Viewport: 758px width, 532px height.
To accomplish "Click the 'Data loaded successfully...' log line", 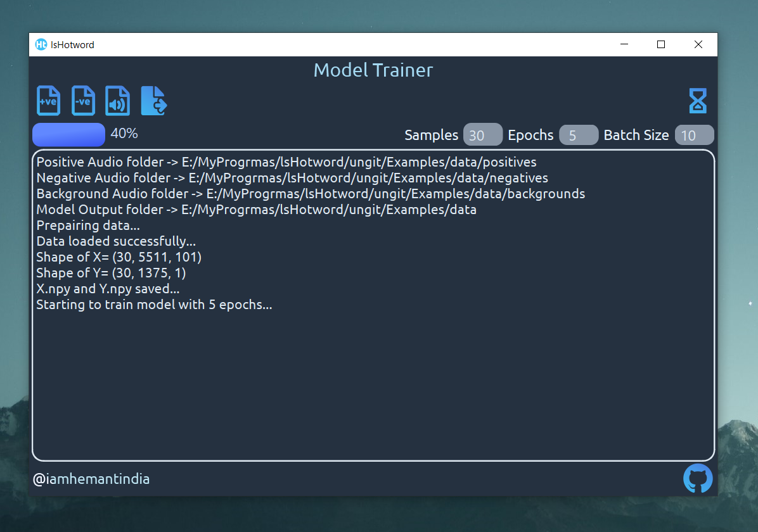I will pos(116,241).
